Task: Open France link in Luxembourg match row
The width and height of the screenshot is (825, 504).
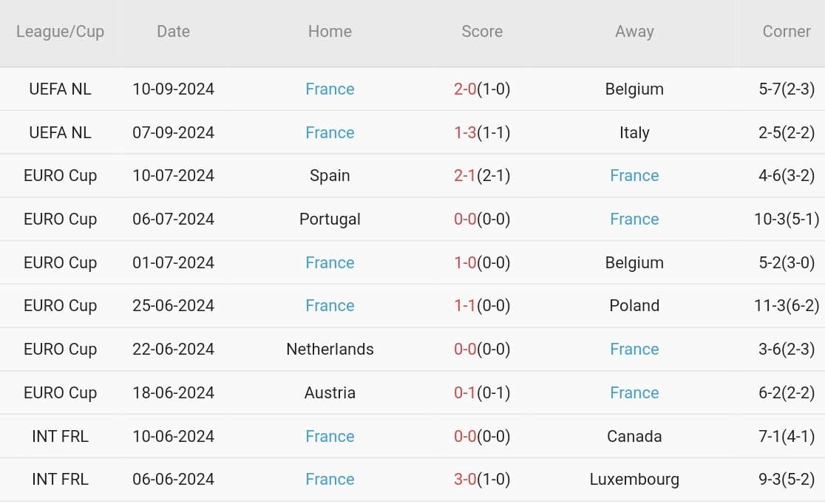Action: coord(330,480)
